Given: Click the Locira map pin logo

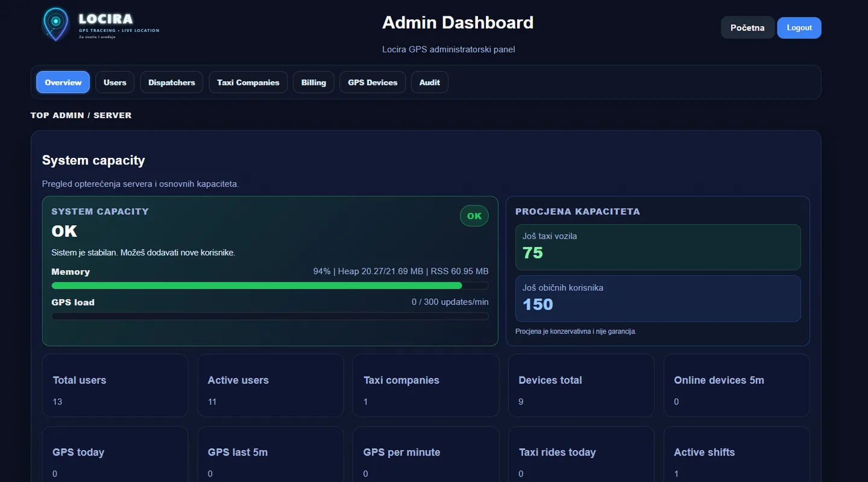Looking at the screenshot, I should [x=55, y=24].
